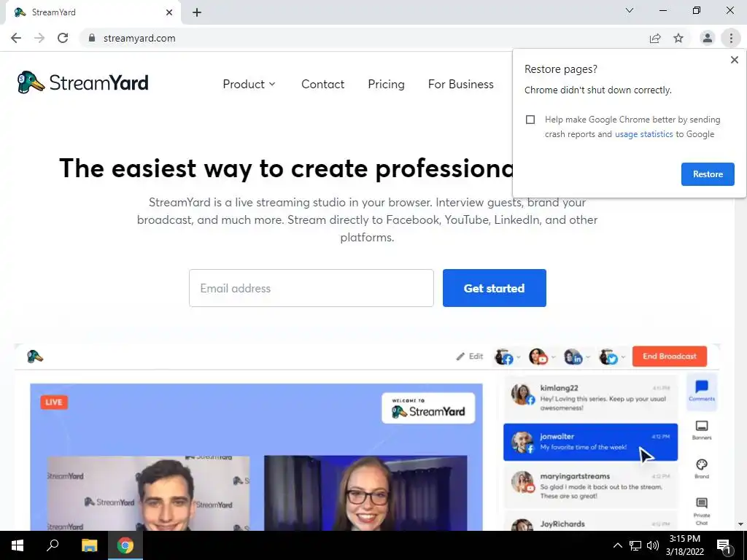747x560 pixels.
Task: Close the StreamYard browser tab
Action: click(169, 12)
